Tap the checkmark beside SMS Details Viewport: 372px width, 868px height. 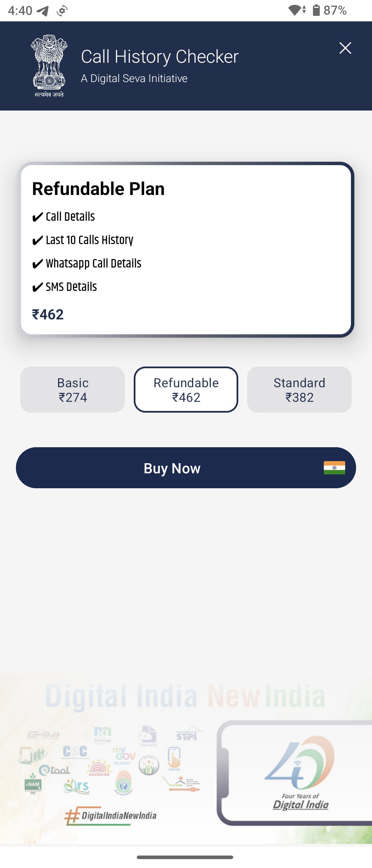click(x=37, y=287)
